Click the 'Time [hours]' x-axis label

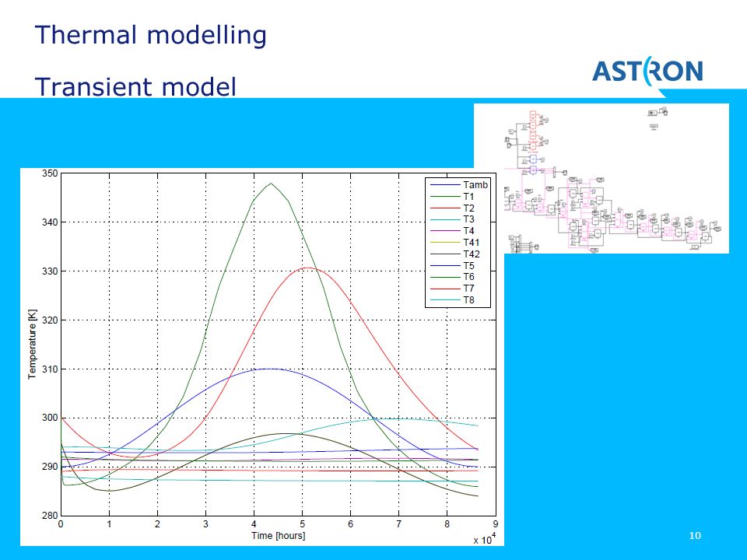[279, 536]
